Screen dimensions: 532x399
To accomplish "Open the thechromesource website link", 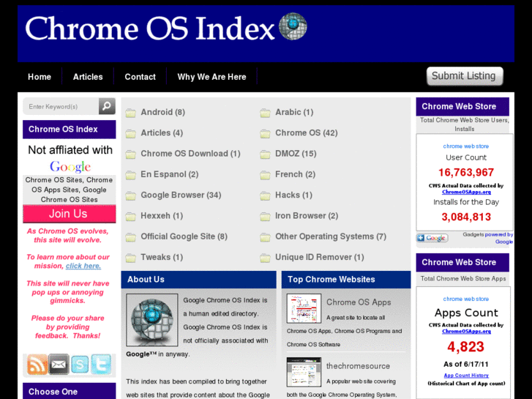I will coord(358,366).
